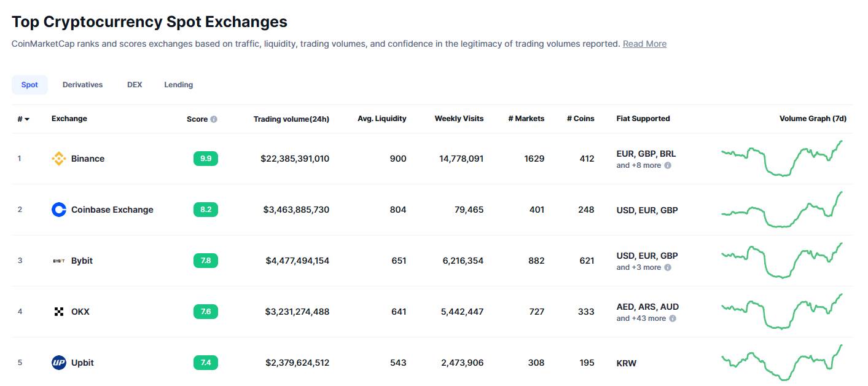Click Upbit's 7.4 score badge

coord(206,363)
